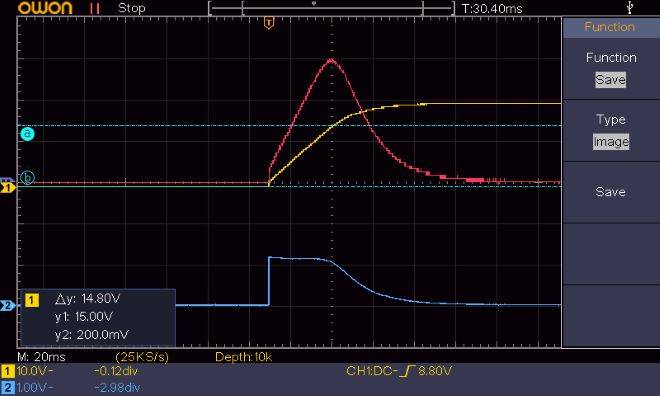The width and height of the screenshot is (660, 396).
Task: Open the Type Image menu option
Action: (611, 130)
